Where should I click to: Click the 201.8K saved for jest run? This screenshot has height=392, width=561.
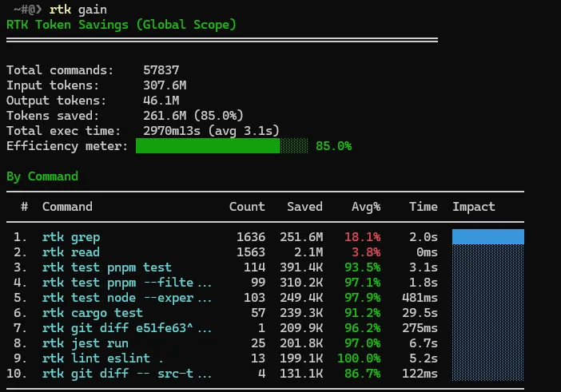[x=301, y=343]
